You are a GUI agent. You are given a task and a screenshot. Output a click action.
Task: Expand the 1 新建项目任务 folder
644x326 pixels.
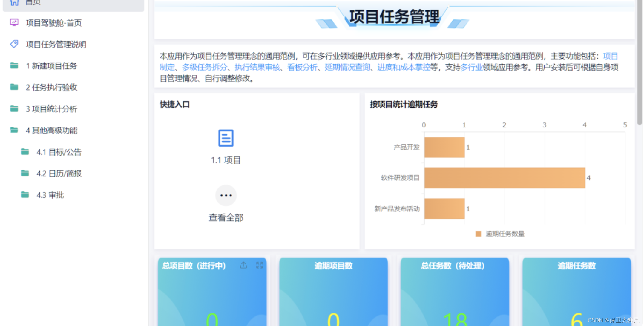click(51, 66)
